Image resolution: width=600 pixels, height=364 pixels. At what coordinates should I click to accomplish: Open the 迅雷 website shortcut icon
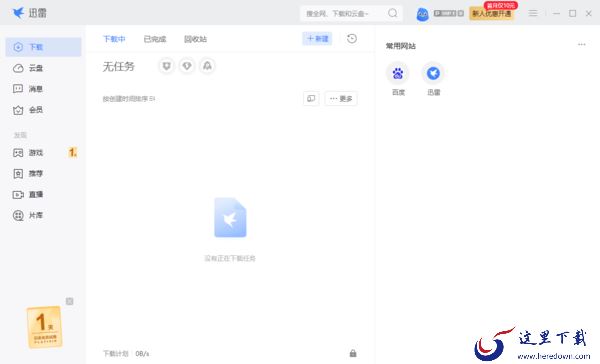click(x=433, y=73)
